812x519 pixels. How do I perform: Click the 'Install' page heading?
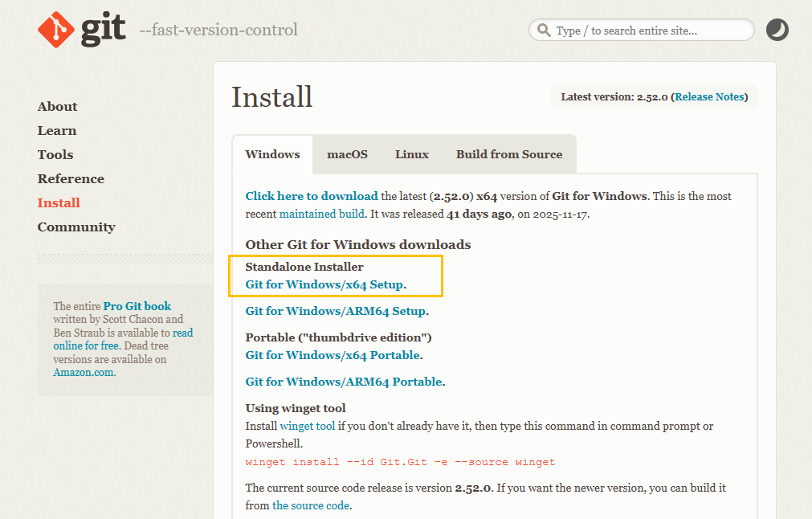coord(272,97)
